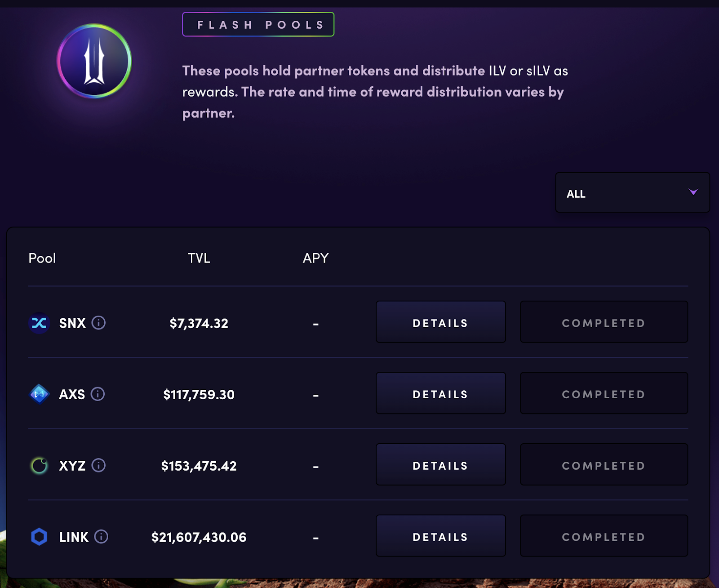719x588 pixels.
Task: Click COMPLETED status on AXS row
Action: point(604,393)
